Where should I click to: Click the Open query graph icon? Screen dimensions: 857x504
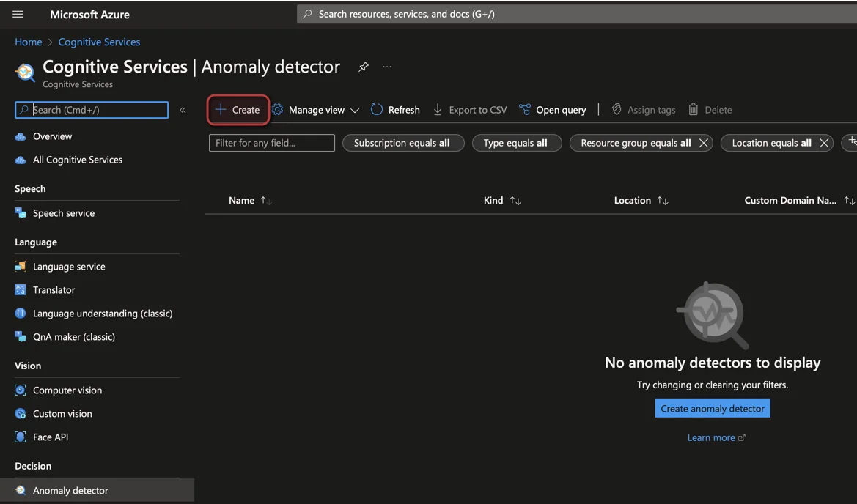click(525, 110)
